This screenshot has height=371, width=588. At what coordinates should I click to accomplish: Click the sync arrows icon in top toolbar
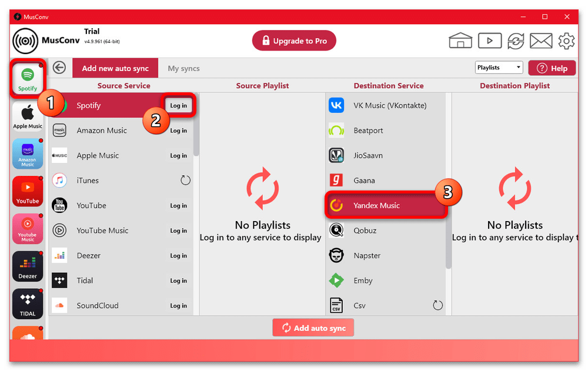[516, 41]
